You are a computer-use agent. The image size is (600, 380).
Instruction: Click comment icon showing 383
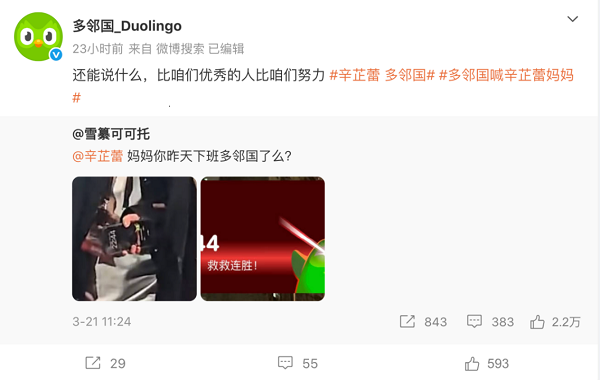474,321
